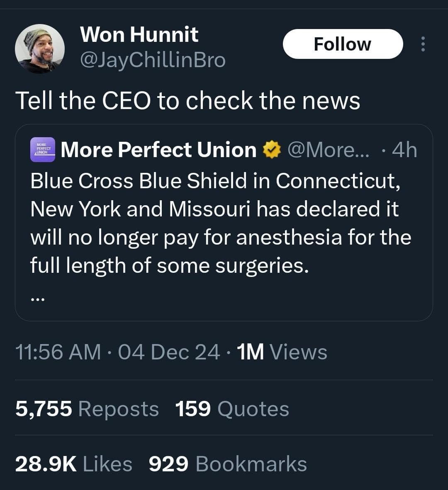Viewport: 448px width, 490px height.
Task: Click the gold verified badge on More Perfect Union
Action: click(x=273, y=150)
